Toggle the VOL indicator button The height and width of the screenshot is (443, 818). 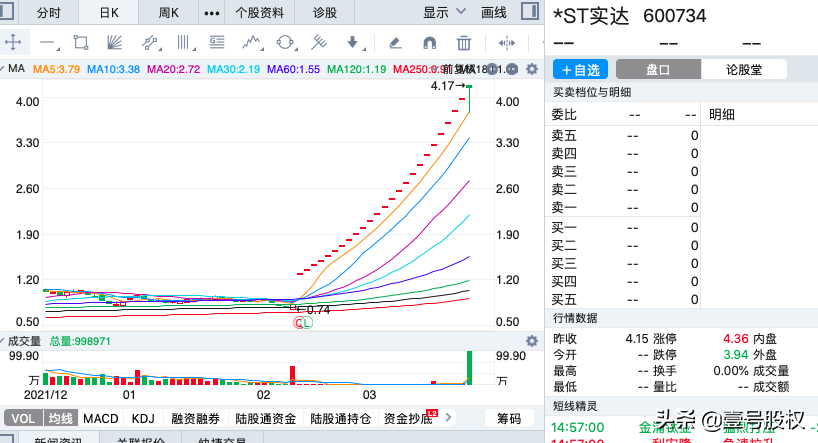click(22, 418)
